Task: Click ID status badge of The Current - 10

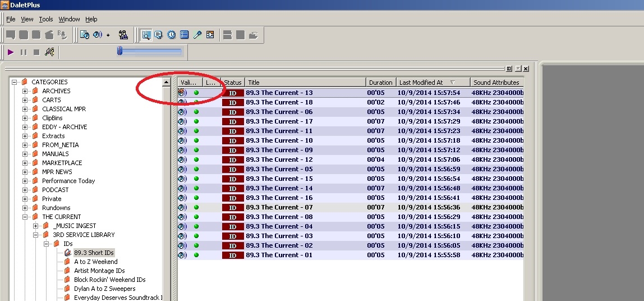Action: point(233,140)
